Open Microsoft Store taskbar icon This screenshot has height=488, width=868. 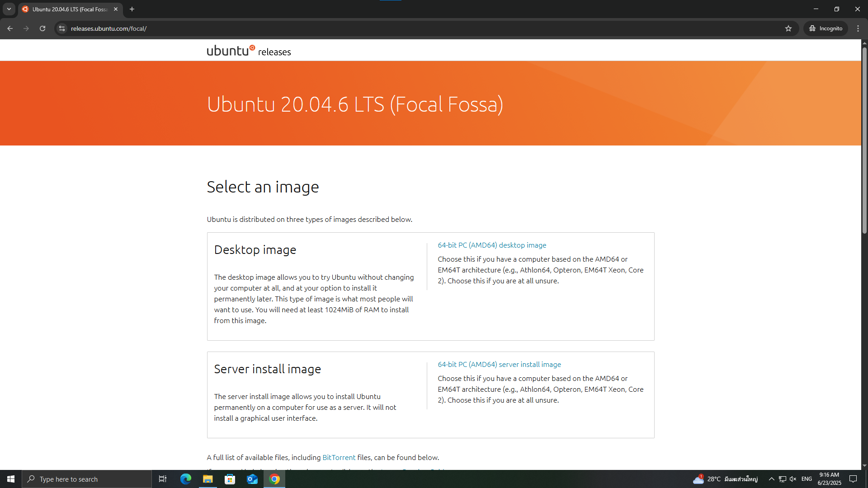[230, 479]
